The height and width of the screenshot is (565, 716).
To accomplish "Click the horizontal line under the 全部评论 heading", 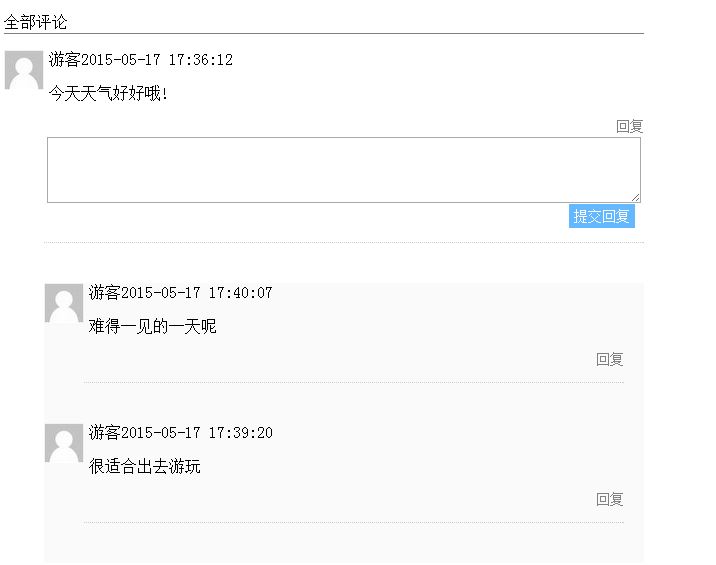I will (x=323, y=33).
